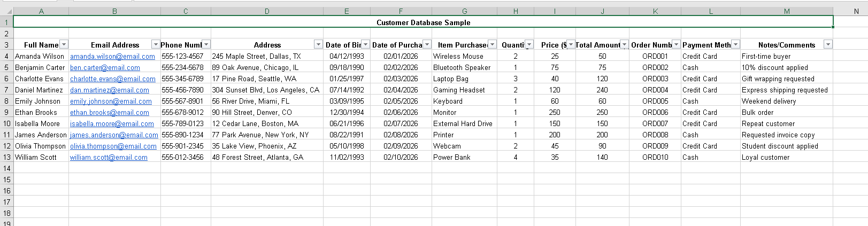
Task: Select the Customer Database Sample title cell
Action: pos(423,22)
